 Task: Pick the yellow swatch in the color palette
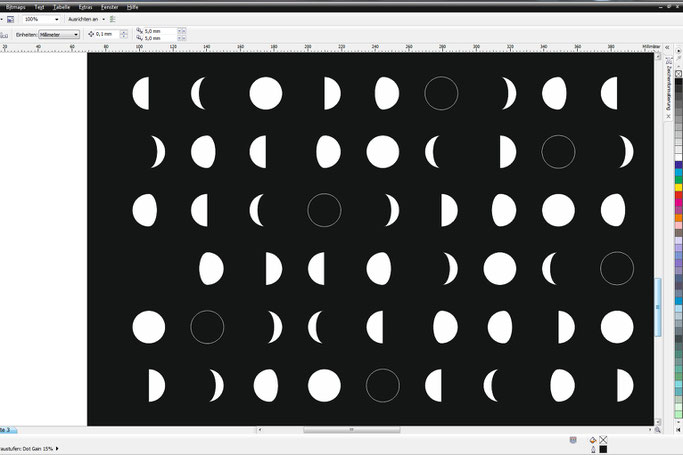pos(679,188)
